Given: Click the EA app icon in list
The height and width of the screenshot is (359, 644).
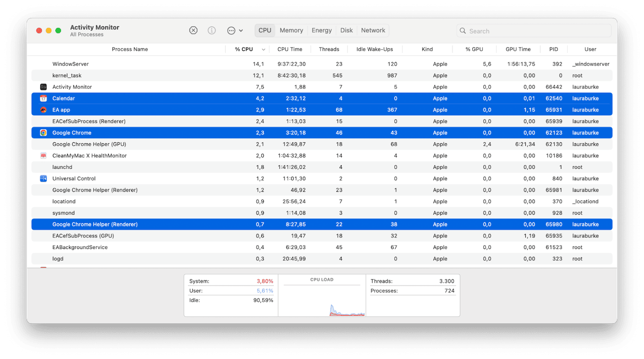Looking at the screenshot, I should [x=43, y=110].
